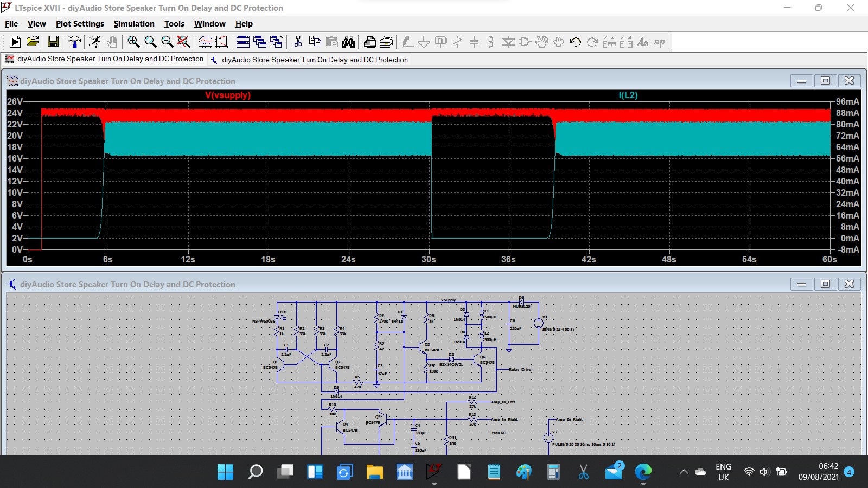
Task: Switch to the schematic document tab
Action: pyautogui.click(x=309, y=60)
